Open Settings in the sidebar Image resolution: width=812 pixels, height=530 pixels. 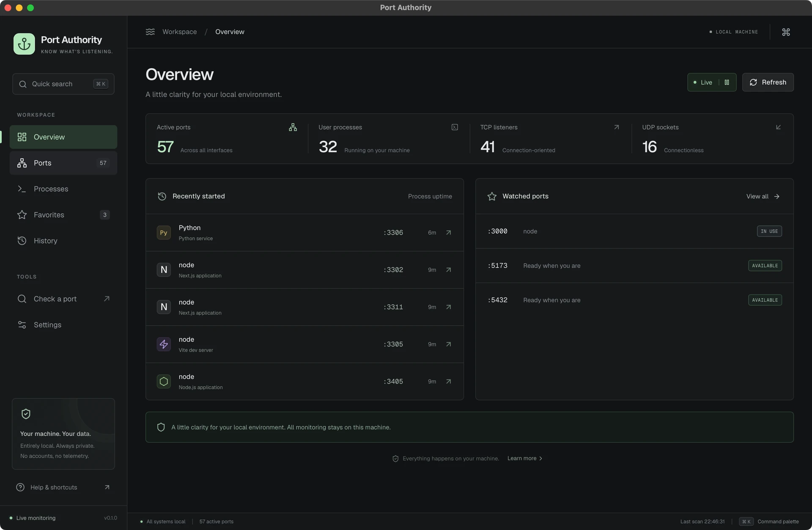click(63, 325)
